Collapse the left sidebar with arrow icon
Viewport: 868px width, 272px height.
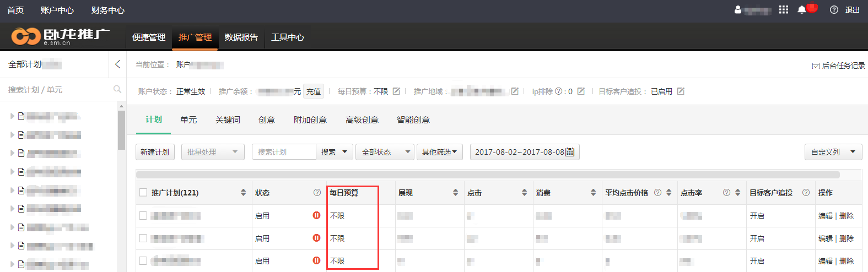(117, 64)
